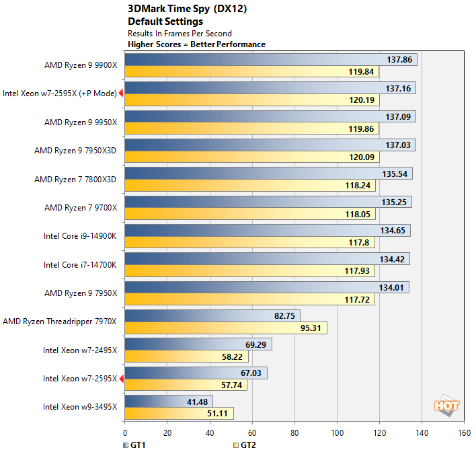Click the 57.74 GT2 value
The height and width of the screenshot is (452, 476).
click(232, 385)
